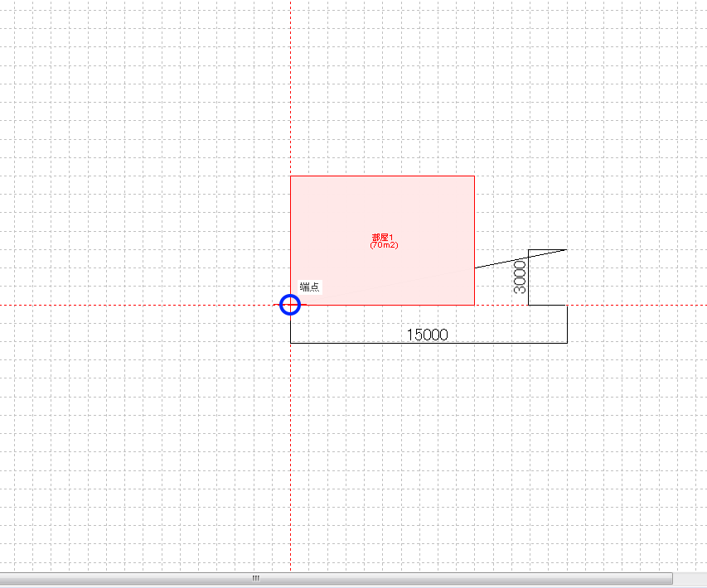The width and height of the screenshot is (707, 588).
Task: Click the horizontal scrollbar thumb grip
Action: click(x=256, y=578)
